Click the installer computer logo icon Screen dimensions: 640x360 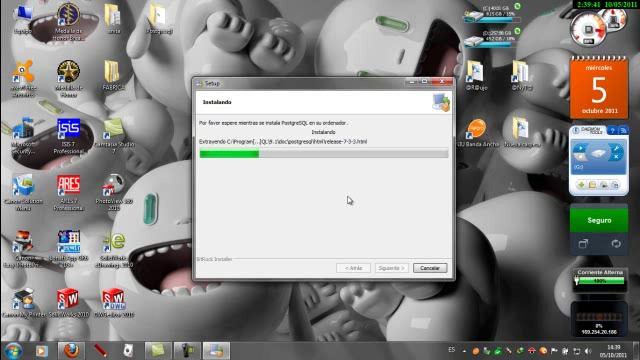pyautogui.click(x=441, y=102)
